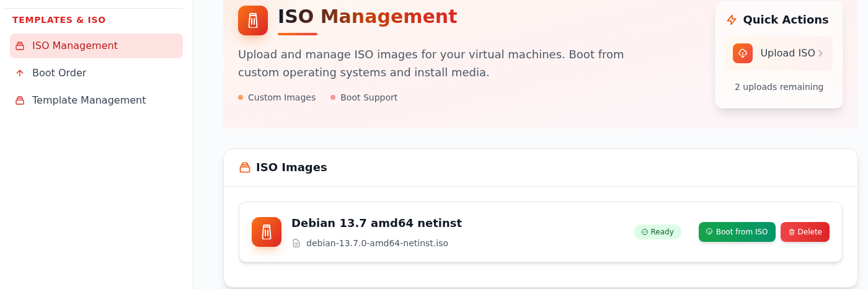Click the 'ISO Images' panel heading
This screenshot has height=289, width=868.
(291, 167)
